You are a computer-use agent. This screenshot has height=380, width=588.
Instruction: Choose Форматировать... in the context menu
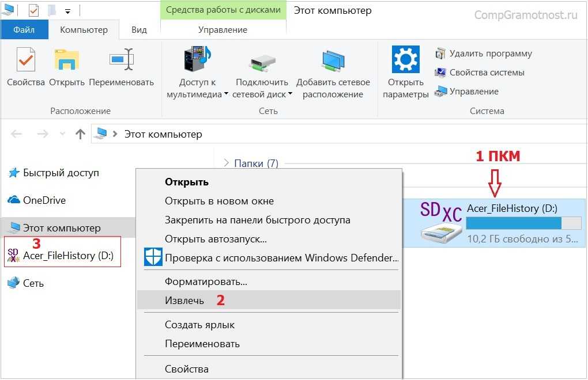tap(206, 282)
